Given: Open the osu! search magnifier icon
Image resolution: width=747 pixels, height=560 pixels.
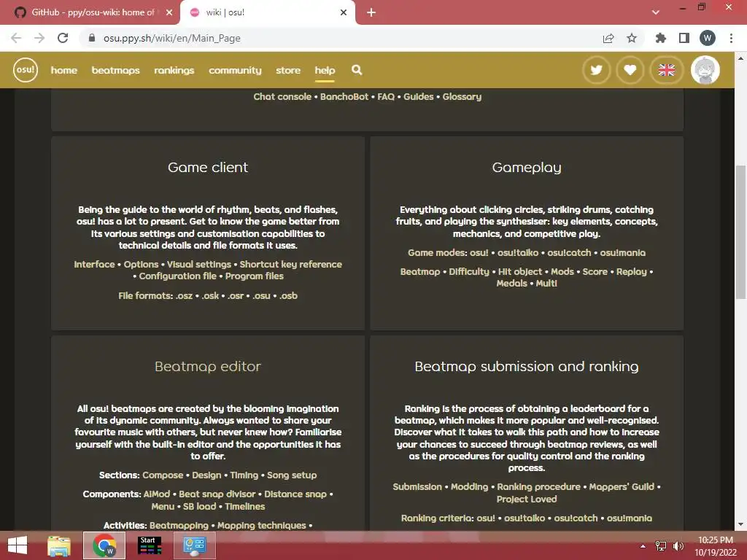Looking at the screenshot, I should tap(357, 70).
